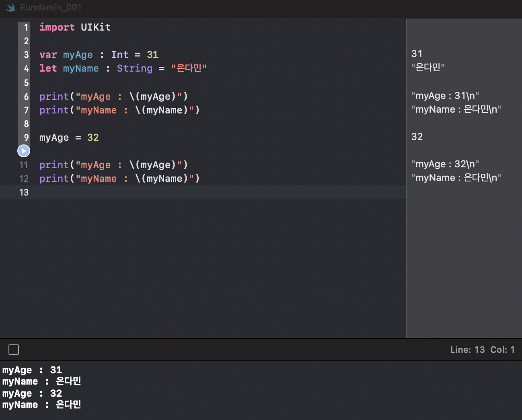Select the "myAge : 31\n" sidebar result
The image size is (522, 420).
pyautogui.click(x=445, y=96)
